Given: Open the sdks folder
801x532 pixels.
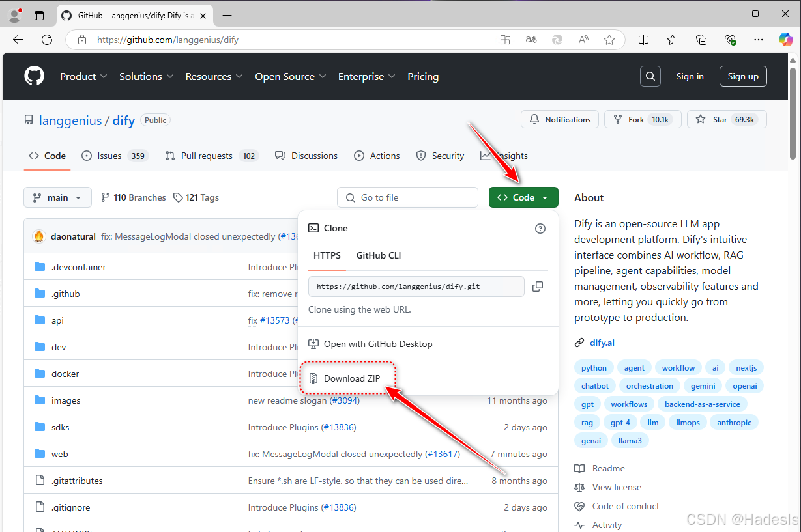Looking at the screenshot, I should tap(60, 427).
